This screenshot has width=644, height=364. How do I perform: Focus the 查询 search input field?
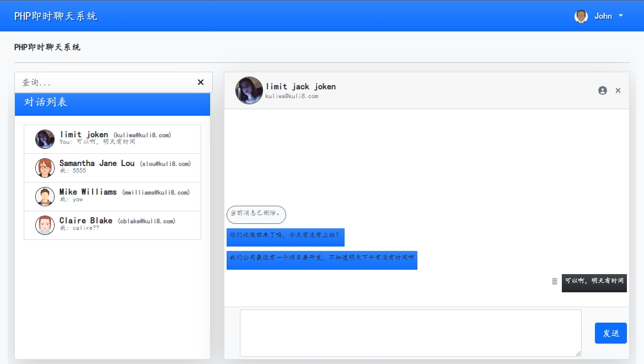[x=105, y=82]
